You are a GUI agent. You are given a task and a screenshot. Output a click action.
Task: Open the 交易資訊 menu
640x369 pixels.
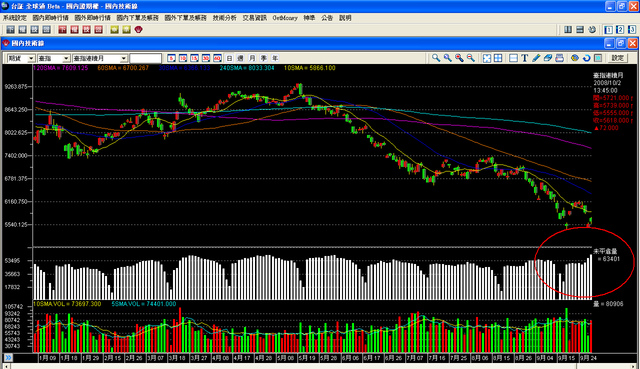pyautogui.click(x=254, y=18)
